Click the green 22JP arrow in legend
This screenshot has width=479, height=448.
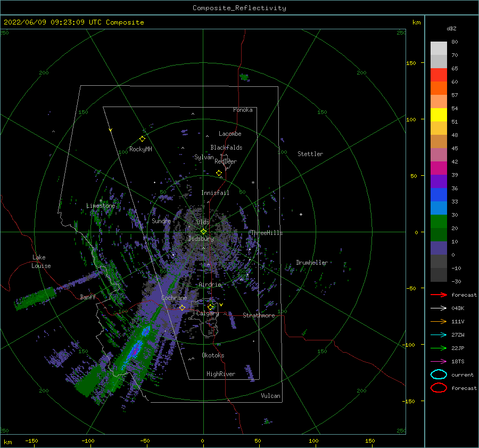point(439,348)
